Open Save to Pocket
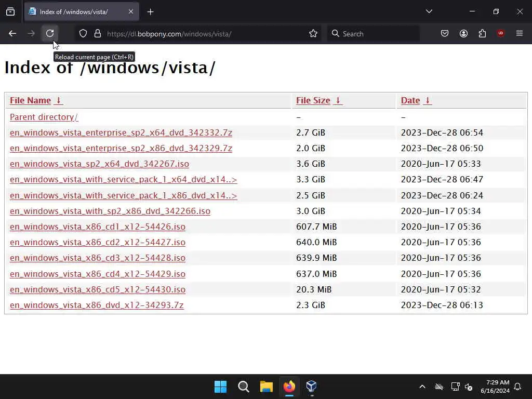Viewport: 532px width, 399px height. click(x=445, y=33)
